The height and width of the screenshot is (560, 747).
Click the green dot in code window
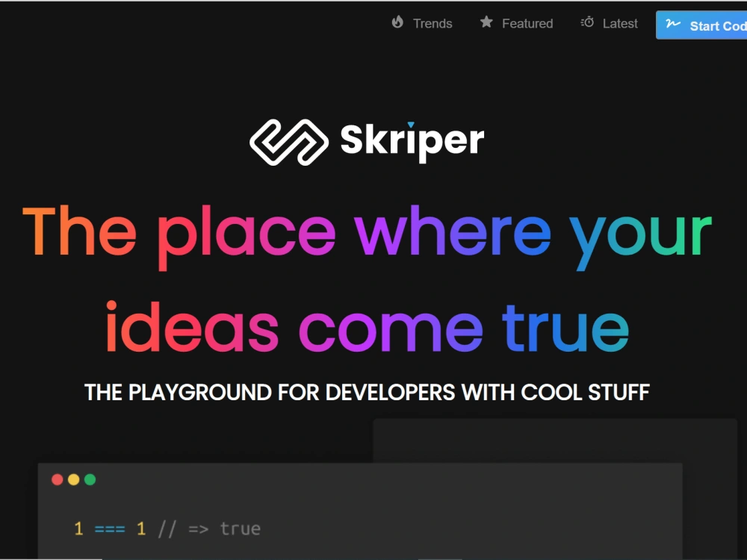(90, 479)
